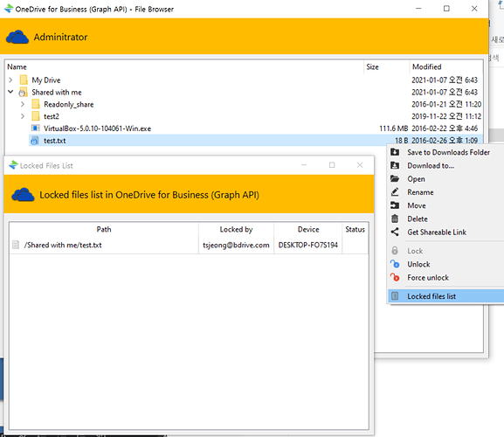Expand the My Drive folder
504x437 pixels.
10,80
